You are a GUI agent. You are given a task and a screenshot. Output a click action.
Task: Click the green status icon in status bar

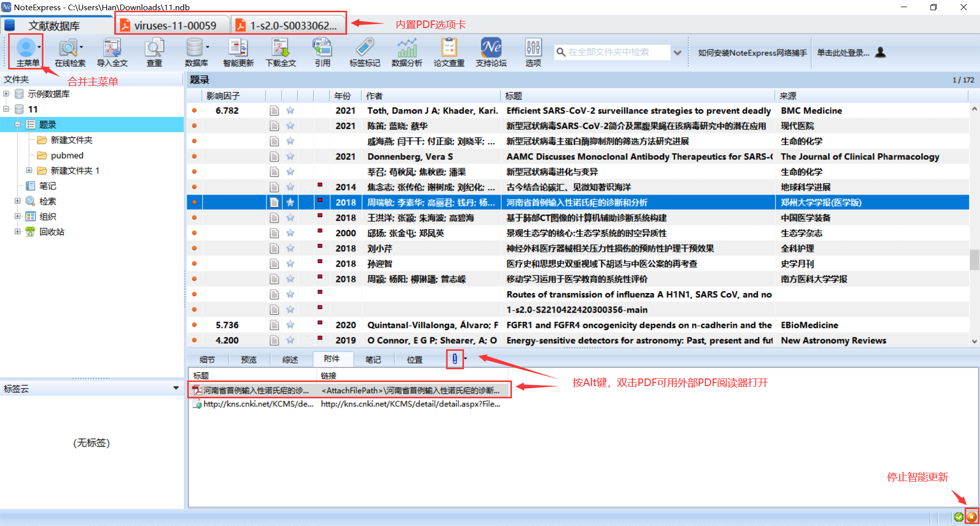pyautogui.click(x=959, y=517)
